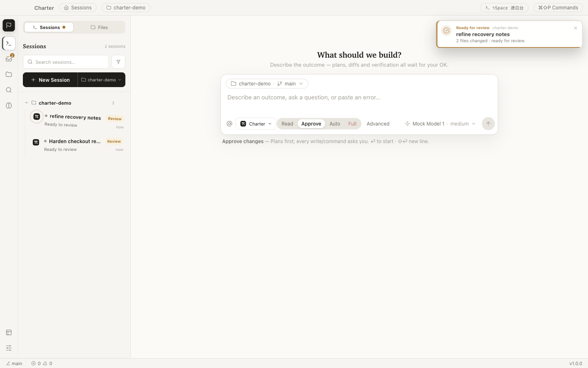Click the Describe an outcome text area
Viewport: 588px width, 368px height.
(x=359, y=103)
